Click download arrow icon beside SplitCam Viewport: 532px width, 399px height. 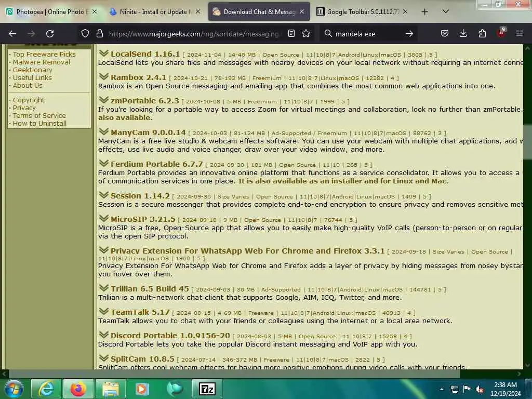pos(104,358)
